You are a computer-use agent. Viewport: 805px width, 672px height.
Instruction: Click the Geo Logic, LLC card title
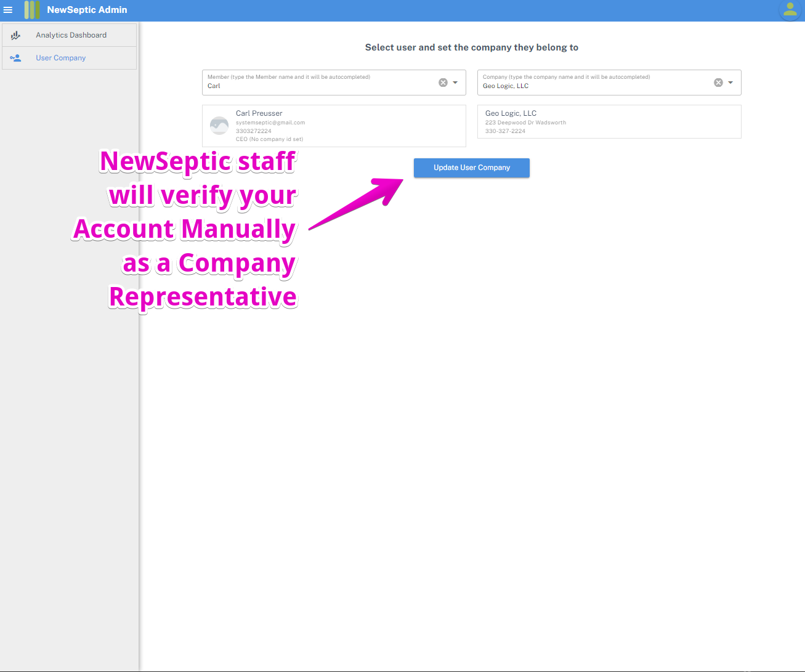pyautogui.click(x=511, y=113)
